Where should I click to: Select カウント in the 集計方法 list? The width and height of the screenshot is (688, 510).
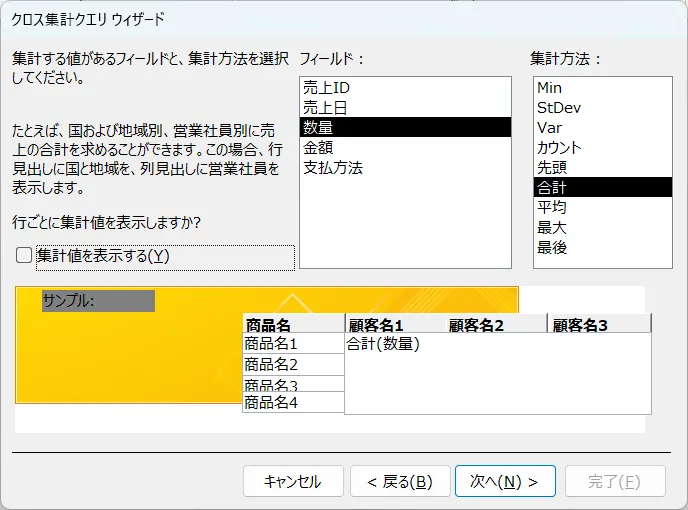click(x=602, y=147)
